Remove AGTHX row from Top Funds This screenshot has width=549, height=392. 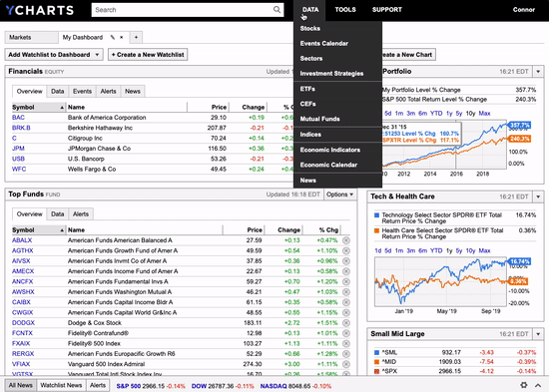click(x=346, y=250)
